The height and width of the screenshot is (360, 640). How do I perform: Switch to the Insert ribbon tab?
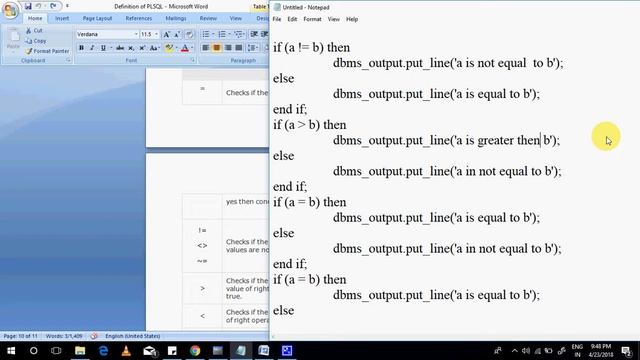(x=62, y=18)
